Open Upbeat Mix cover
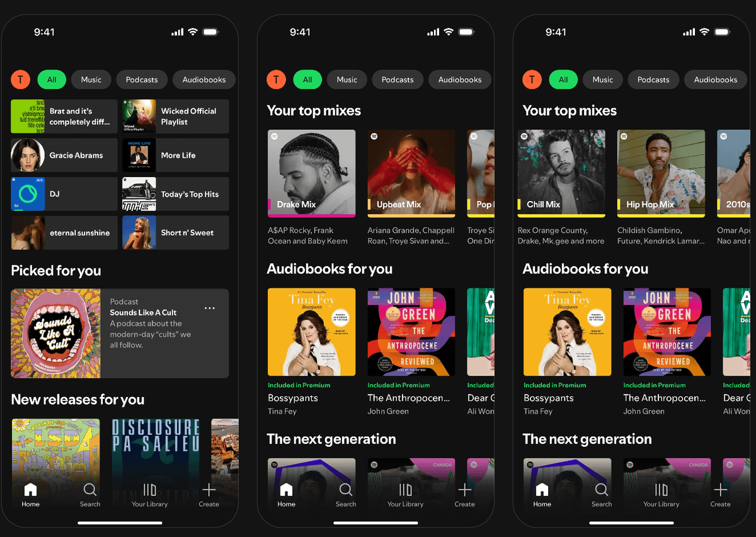Viewport: 756px width, 537px height. coord(411,173)
